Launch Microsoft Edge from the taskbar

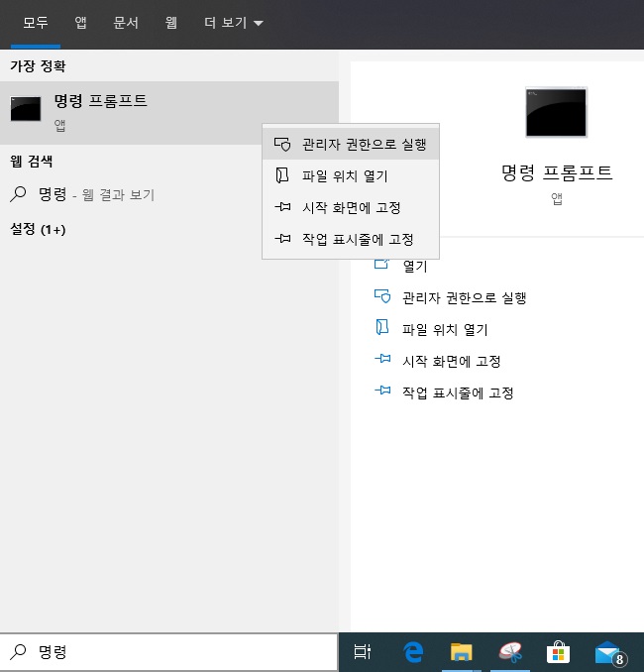click(413, 652)
